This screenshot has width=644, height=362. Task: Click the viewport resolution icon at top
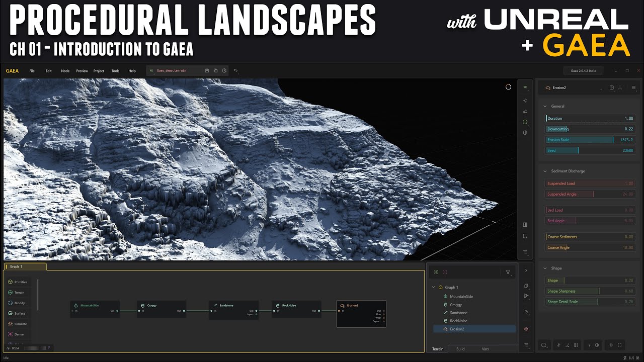pyautogui.click(x=525, y=87)
